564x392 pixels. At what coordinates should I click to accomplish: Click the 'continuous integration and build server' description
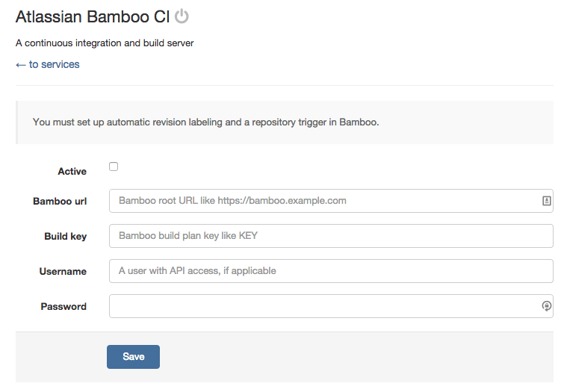[105, 43]
